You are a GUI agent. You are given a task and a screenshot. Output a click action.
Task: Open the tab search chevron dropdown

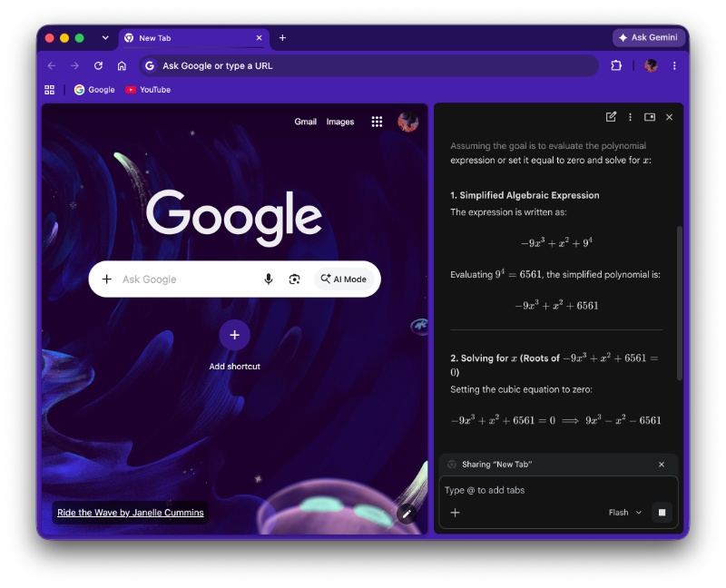click(105, 37)
